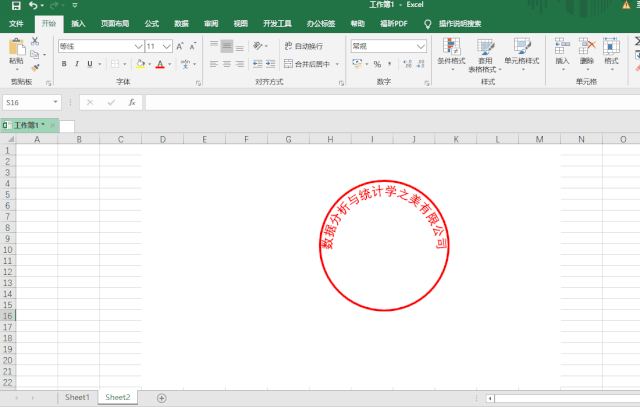Open 单元格样式 cell styles

(522, 53)
